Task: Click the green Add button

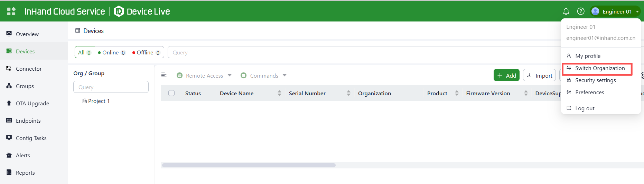Action: [x=506, y=75]
